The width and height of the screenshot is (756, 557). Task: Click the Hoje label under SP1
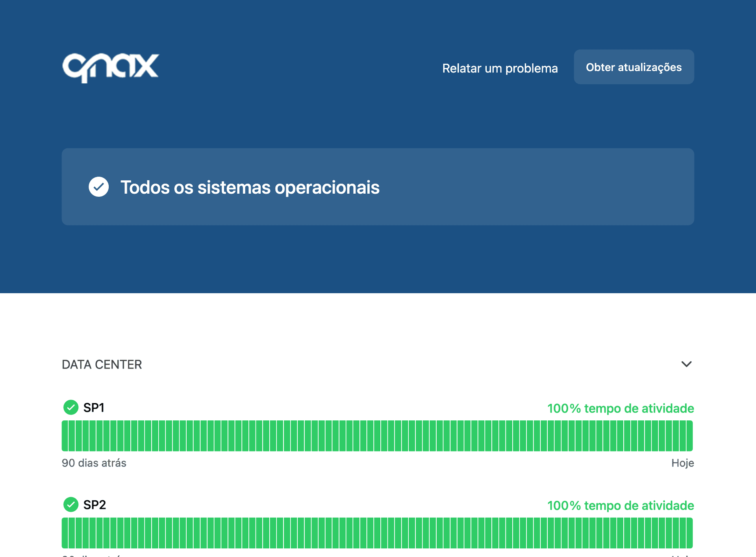pyautogui.click(x=682, y=463)
